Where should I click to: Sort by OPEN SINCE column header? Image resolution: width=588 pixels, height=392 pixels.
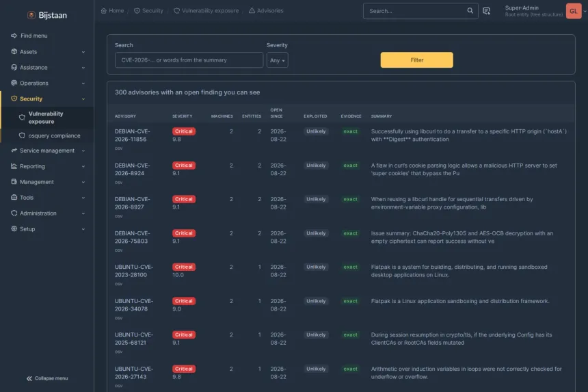point(276,113)
